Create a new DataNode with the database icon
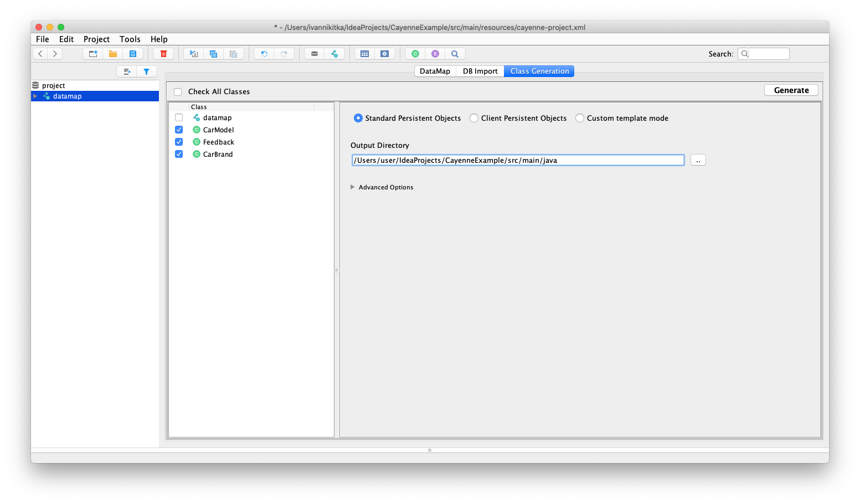The width and height of the screenshot is (860, 504). (314, 53)
